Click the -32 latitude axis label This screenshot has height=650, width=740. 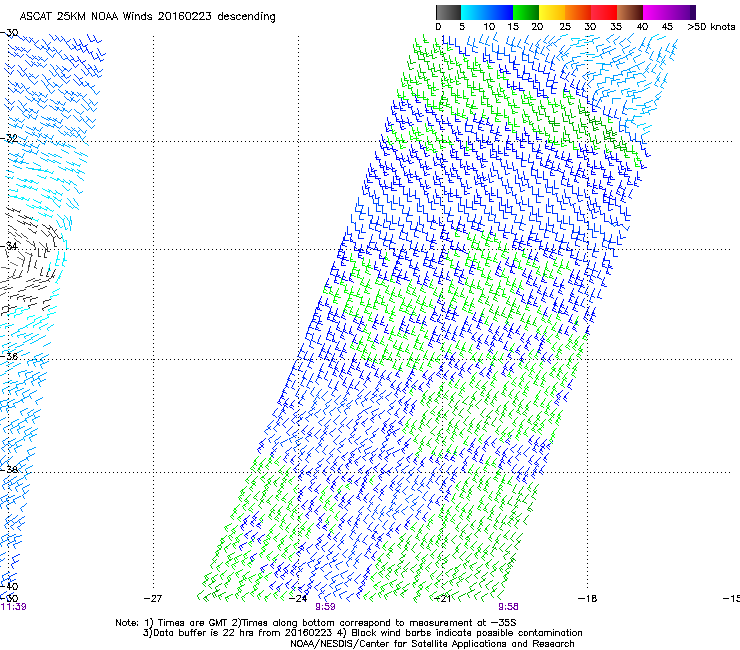click(9, 138)
